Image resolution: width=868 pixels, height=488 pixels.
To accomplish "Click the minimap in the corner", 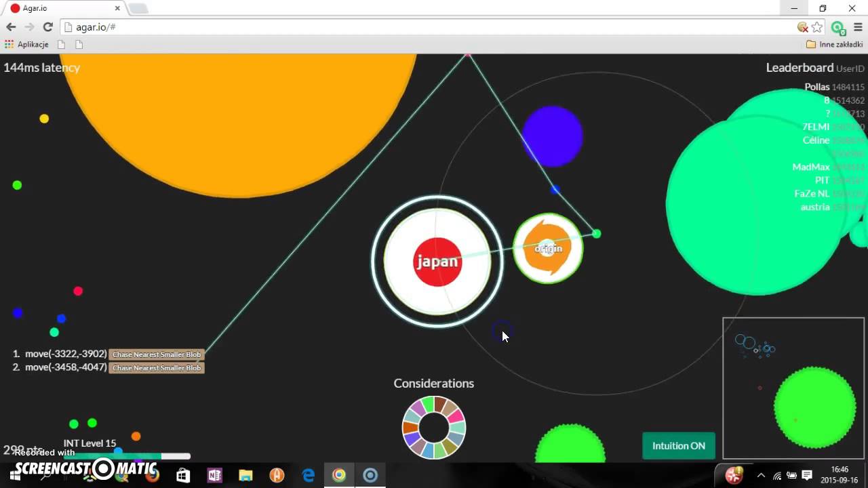I will click(795, 388).
